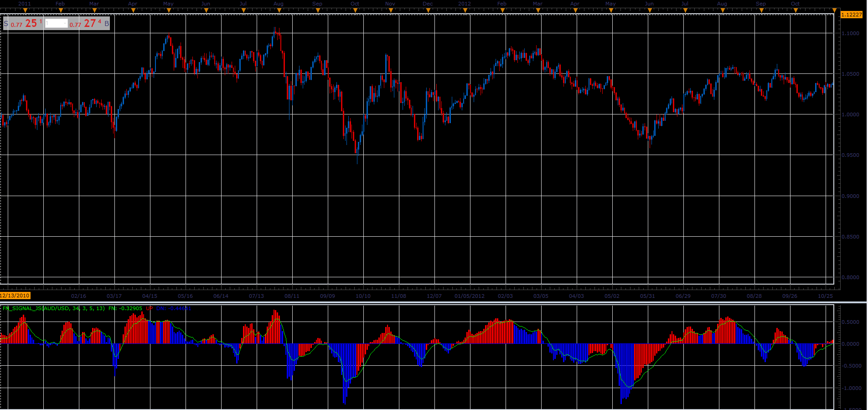Click the Buy button showing 0.77 27
868x410 pixels.
tap(89, 23)
